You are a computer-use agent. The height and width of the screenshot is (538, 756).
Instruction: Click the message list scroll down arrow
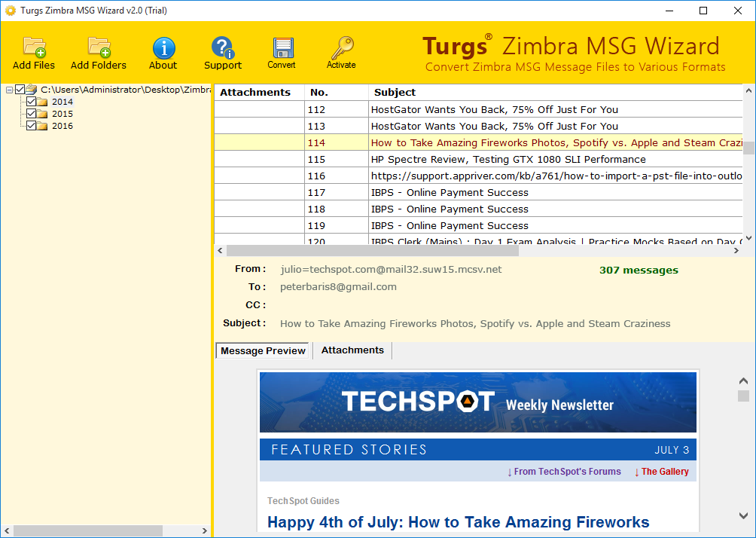pos(748,238)
